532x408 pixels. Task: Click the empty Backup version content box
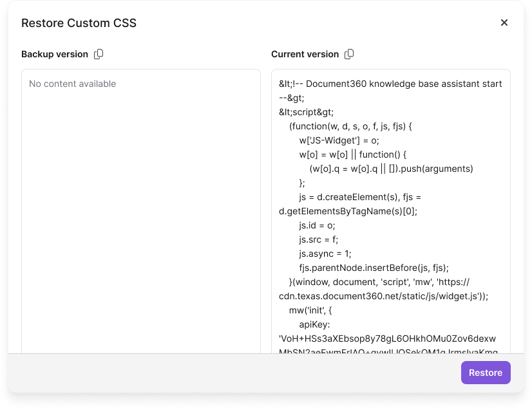(141, 212)
